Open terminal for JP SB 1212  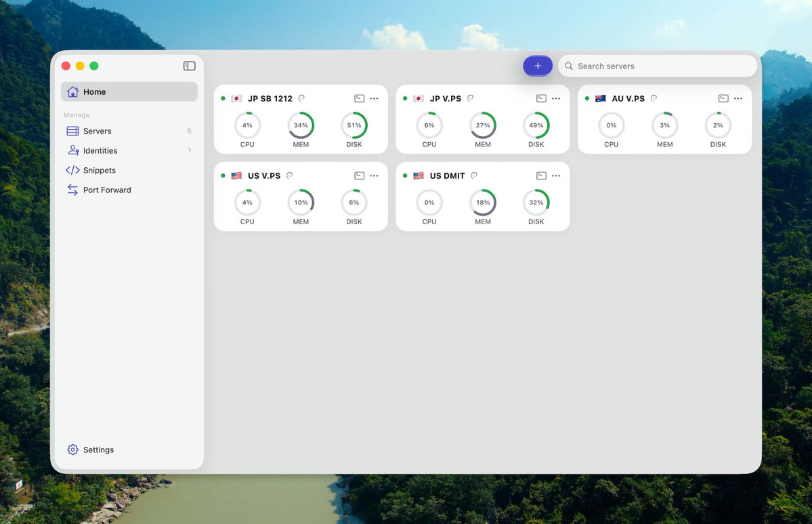pyautogui.click(x=359, y=98)
